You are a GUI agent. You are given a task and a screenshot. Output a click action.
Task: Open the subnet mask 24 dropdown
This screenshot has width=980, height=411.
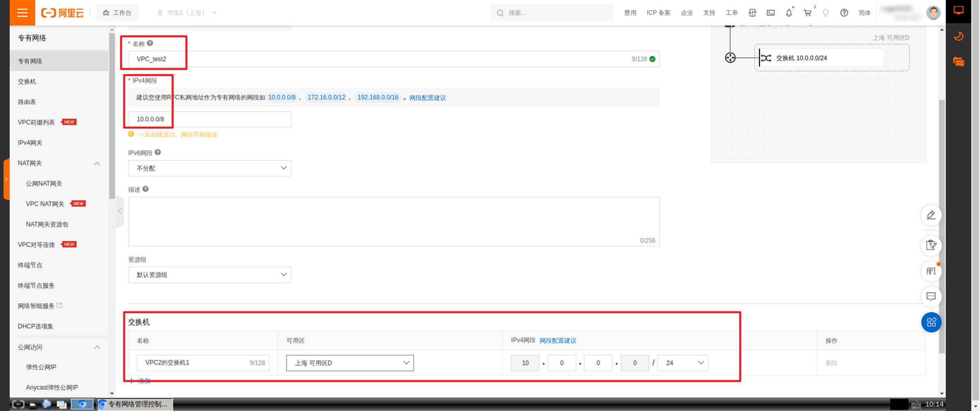[683, 363]
